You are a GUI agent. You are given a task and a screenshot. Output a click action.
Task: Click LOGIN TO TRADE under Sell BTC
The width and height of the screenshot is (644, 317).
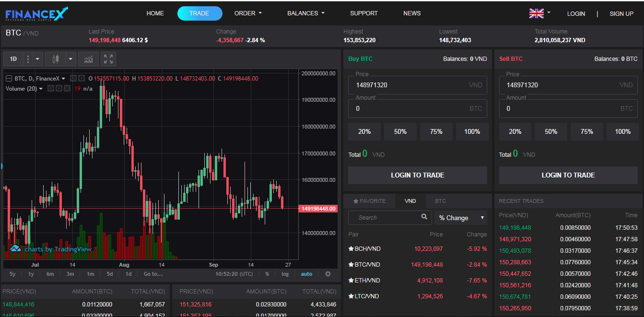tap(568, 175)
